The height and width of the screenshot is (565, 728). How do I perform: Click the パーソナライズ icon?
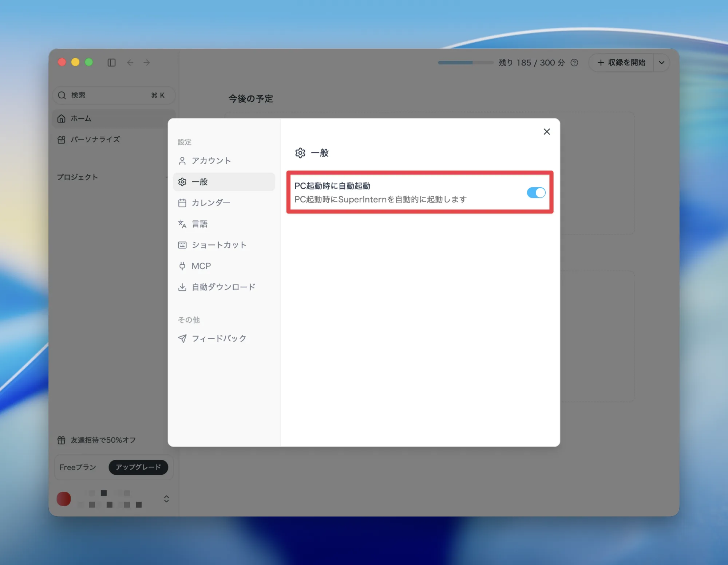coord(62,140)
